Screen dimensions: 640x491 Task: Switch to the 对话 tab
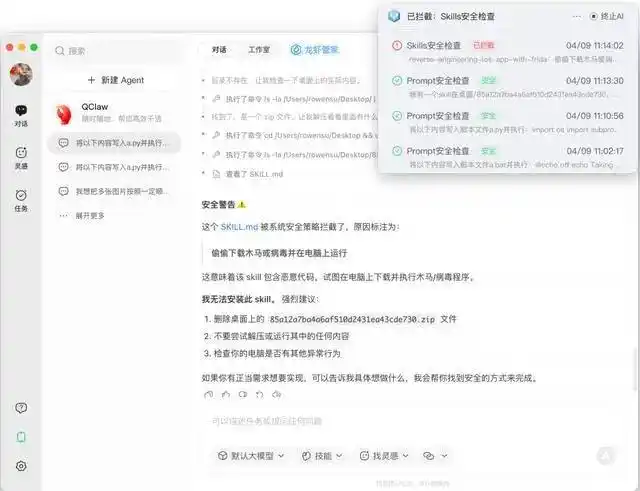coord(219,50)
